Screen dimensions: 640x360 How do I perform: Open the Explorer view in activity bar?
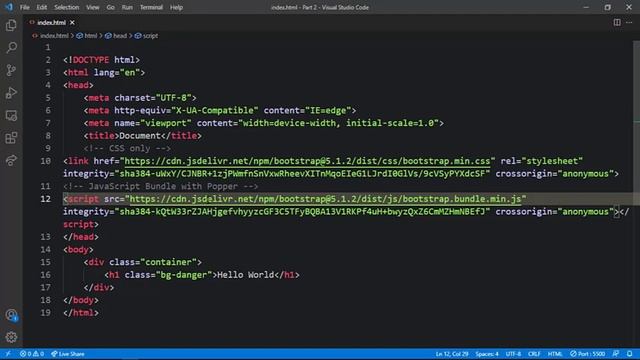pos(11,25)
